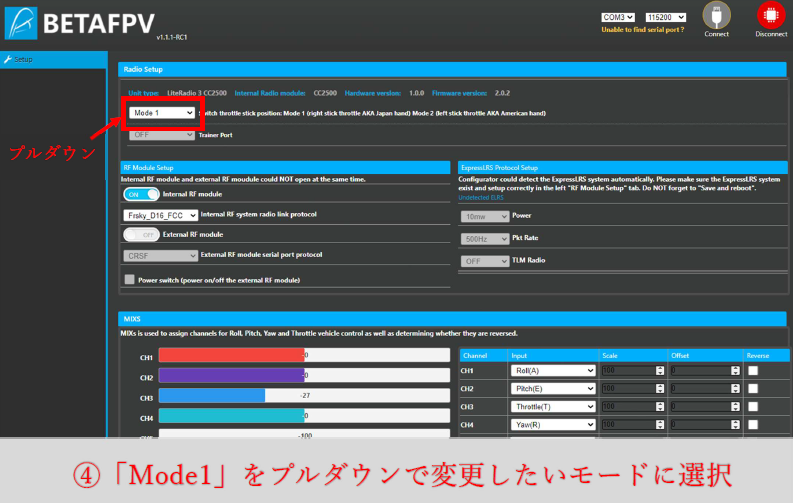793x503 pixels.
Task: Click the MIXS section header
Action: click(x=452, y=319)
